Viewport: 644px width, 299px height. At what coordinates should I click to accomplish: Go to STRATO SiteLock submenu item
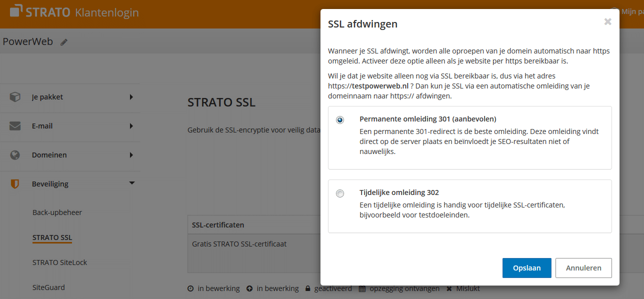click(60, 262)
